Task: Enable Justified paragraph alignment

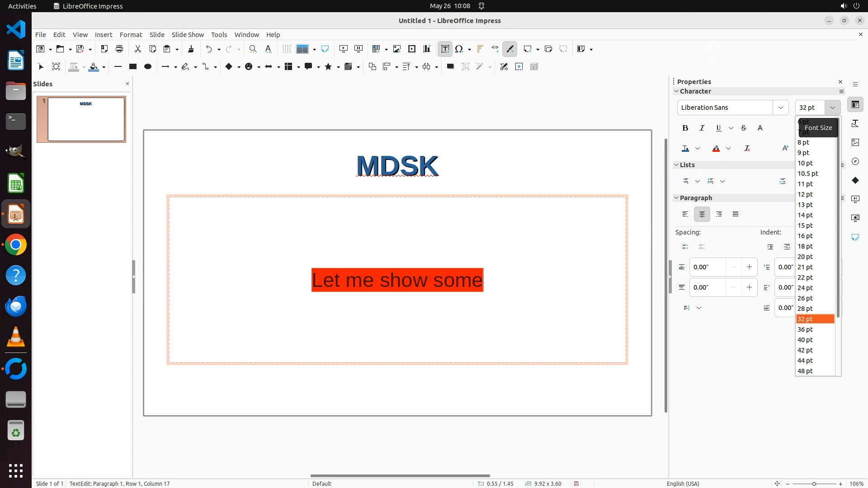Action: [736, 214]
